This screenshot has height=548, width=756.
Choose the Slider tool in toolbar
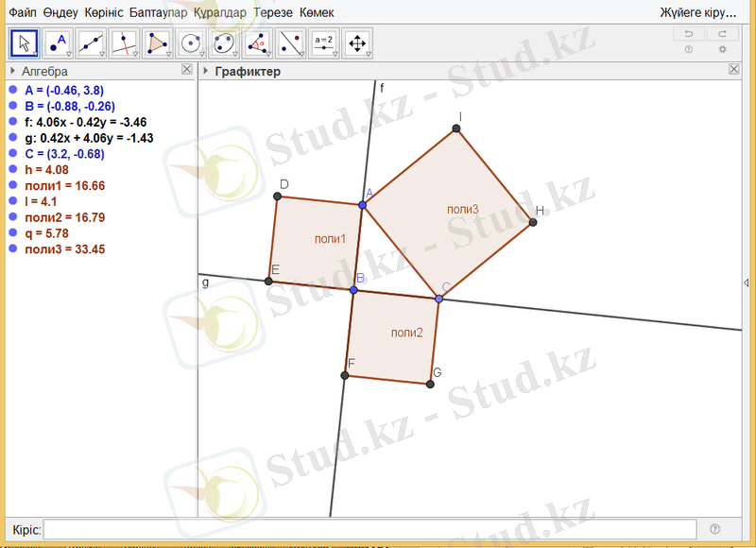tap(323, 43)
